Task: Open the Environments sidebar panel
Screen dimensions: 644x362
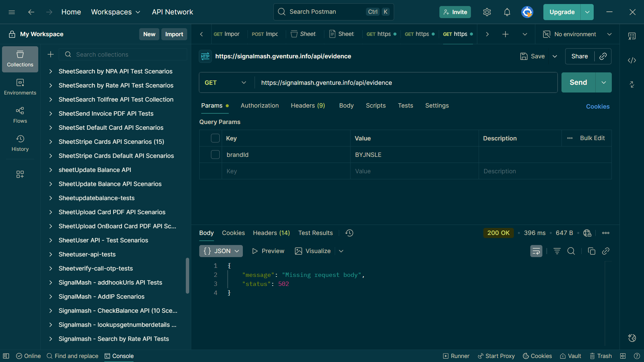Action: point(20,87)
